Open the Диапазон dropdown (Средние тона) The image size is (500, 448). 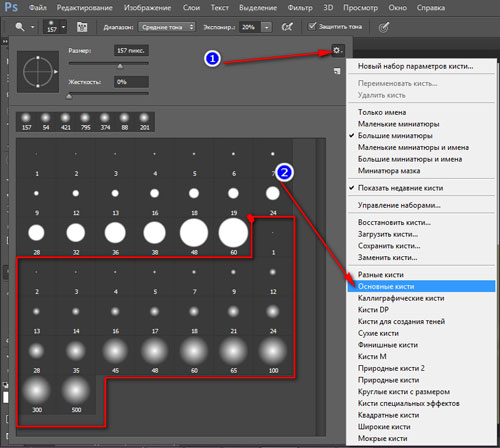pos(167,27)
